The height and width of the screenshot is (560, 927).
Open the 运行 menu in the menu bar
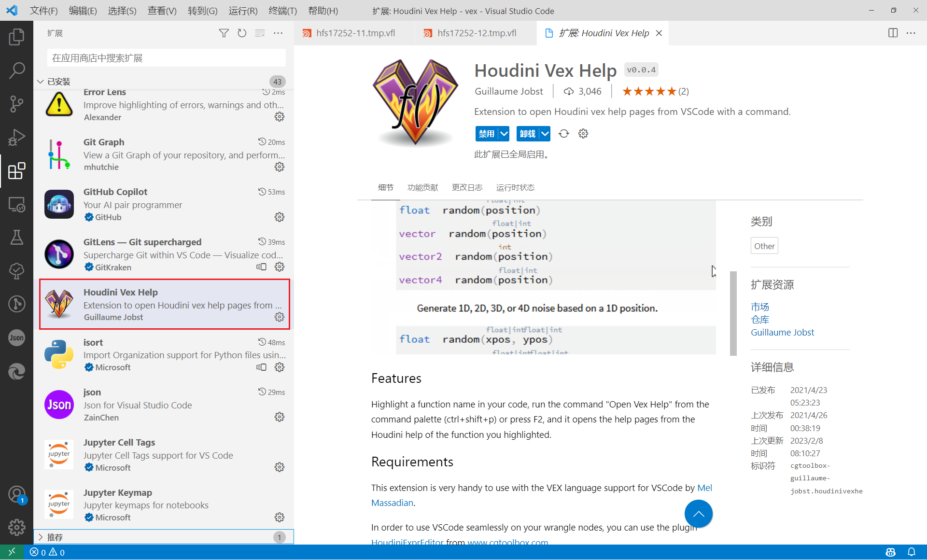click(x=242, y=10)
